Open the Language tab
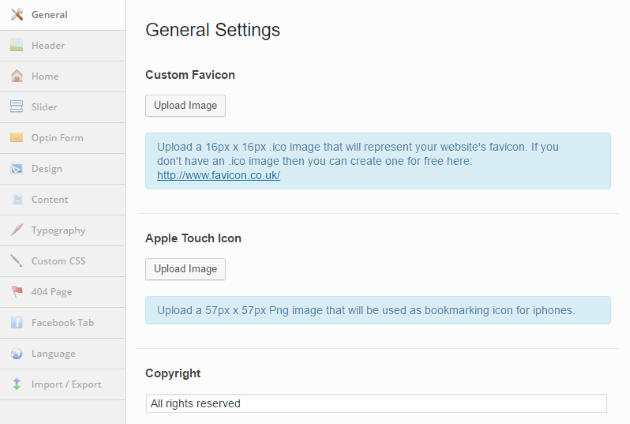The width and height of the screenshot is (630, 424). click(x=63, y=354)
